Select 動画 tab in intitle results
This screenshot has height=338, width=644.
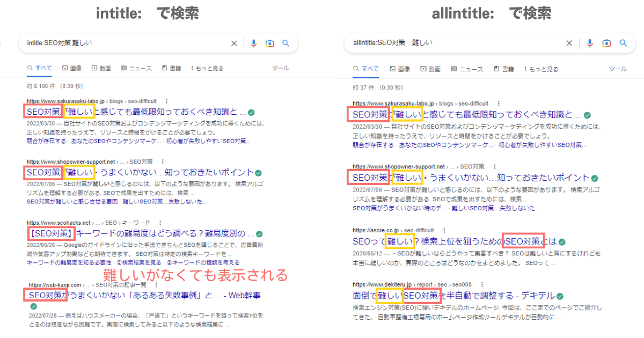[101, 68]
